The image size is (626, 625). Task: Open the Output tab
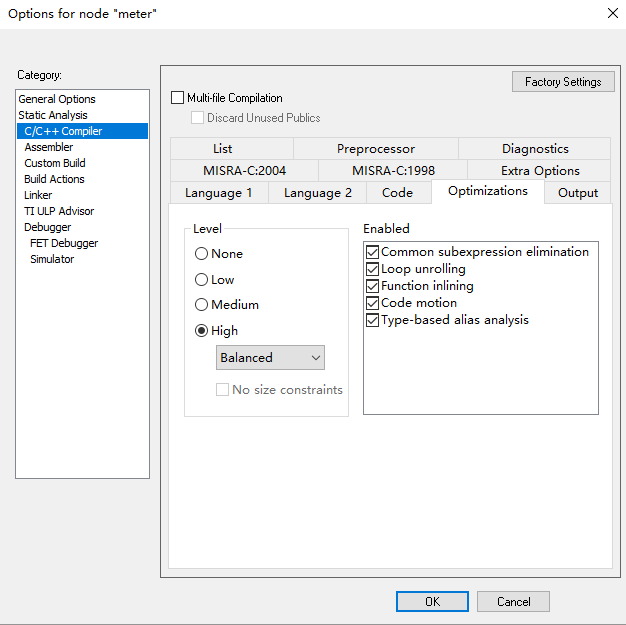click(x=577, y=193)
